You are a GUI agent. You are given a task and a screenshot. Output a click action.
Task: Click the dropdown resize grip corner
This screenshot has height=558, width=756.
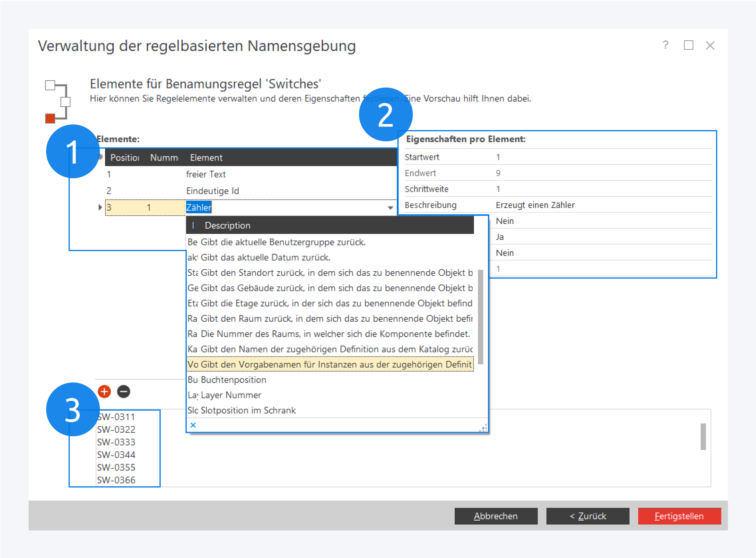click(x=484, y=428)
